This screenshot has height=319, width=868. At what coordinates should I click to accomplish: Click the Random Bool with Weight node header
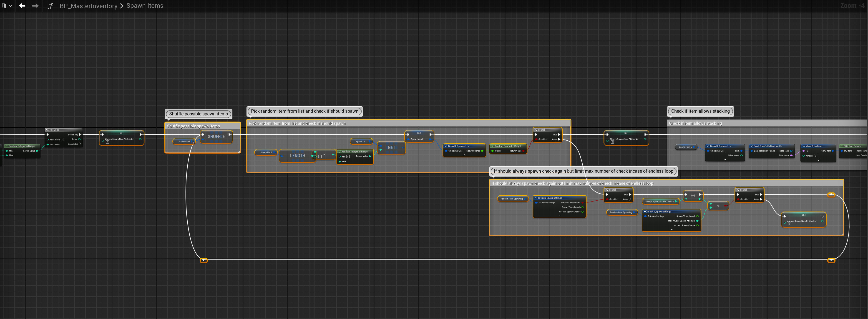[508, 146]
